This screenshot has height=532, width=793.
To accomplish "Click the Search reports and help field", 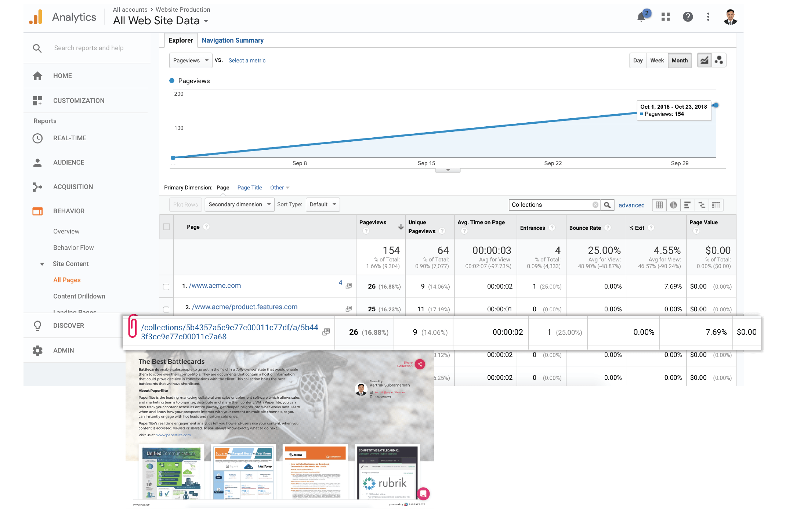I will [x=89, y=48].
